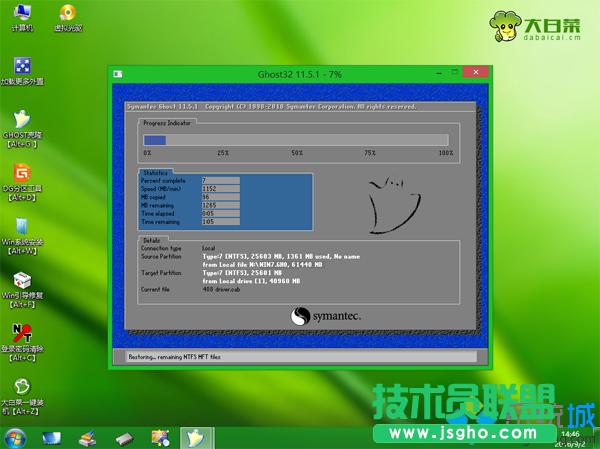The image size is (600, 449).
Task: Click the Ghost progress indicator bar
Action: [298, 140]
